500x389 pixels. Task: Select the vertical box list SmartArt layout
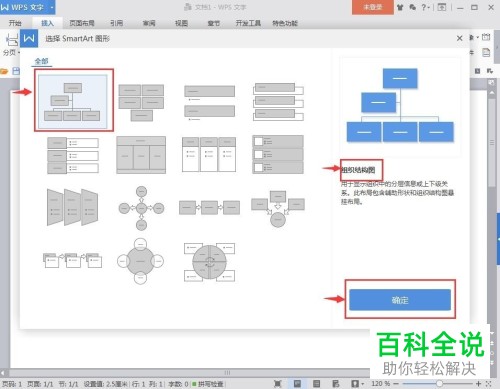click(x=278, y=102)
